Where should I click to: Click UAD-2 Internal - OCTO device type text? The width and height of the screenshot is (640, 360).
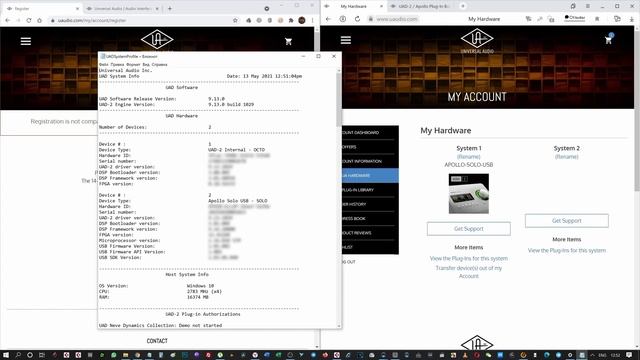236,150
